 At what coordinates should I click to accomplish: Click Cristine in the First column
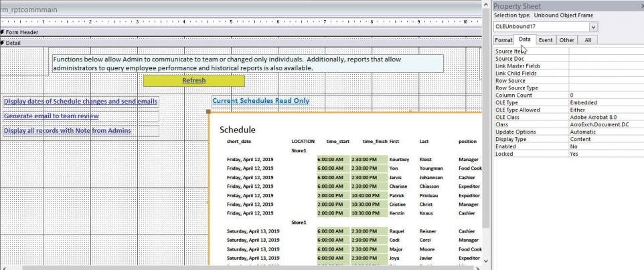click(398, 205)
